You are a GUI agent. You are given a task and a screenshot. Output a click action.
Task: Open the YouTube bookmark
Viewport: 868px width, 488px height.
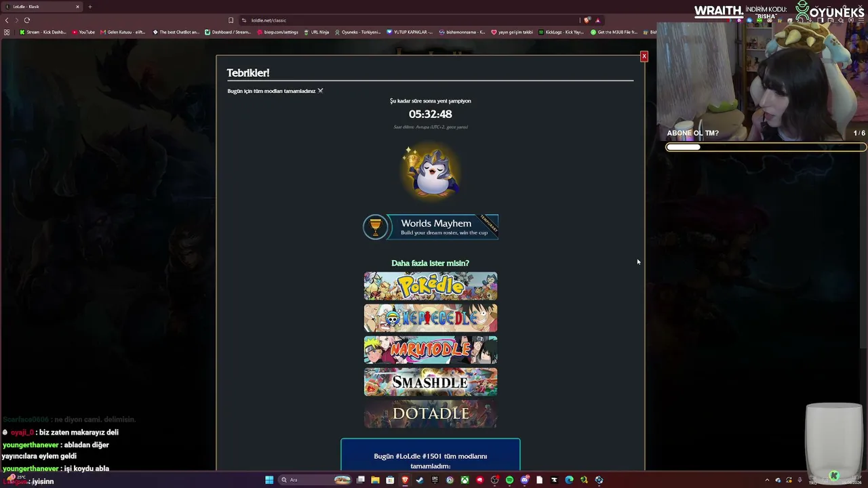coord(83,32)
